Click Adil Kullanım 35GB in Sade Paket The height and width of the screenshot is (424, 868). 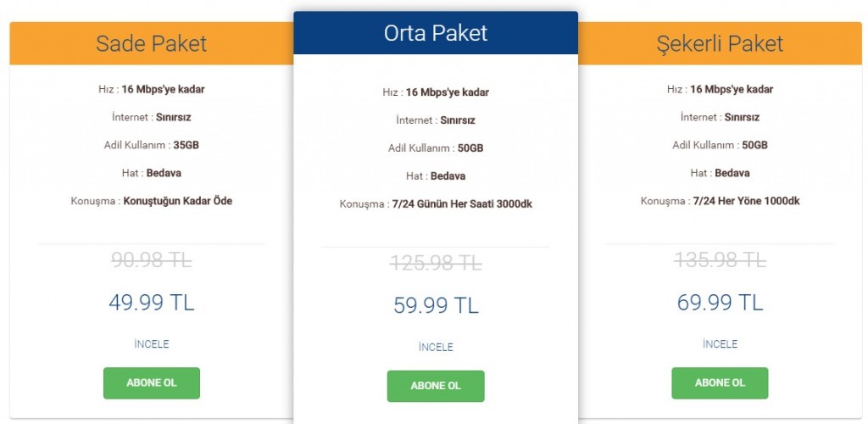(152, 145)
